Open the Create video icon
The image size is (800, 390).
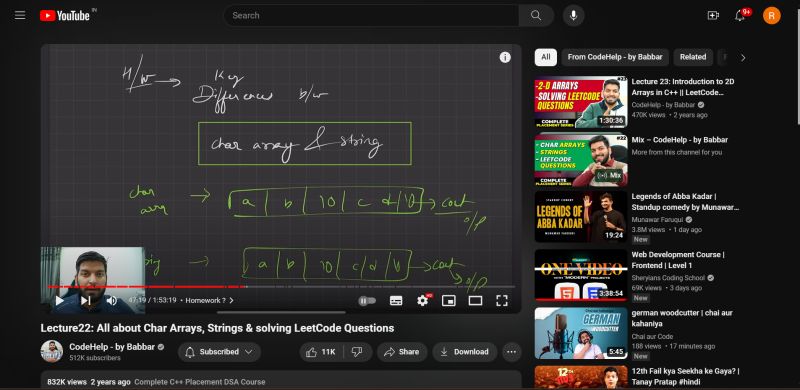pyautogui.click(x=713, y=15)
